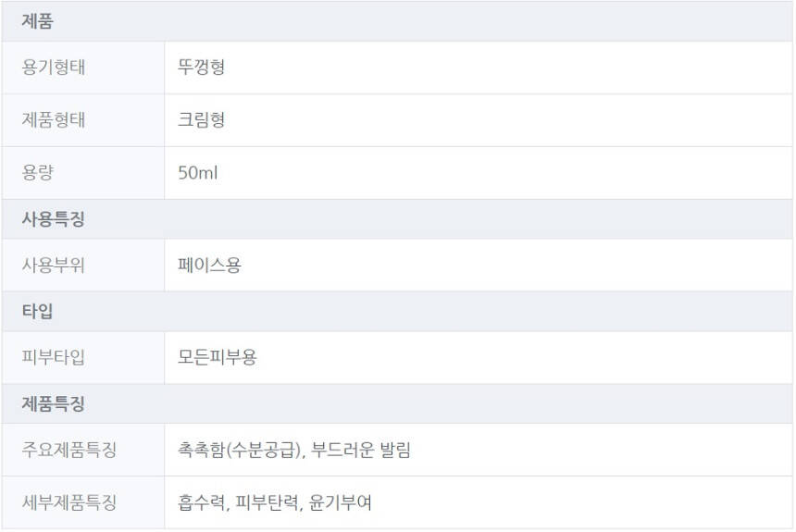Click the 흡수력 feature text

click(201, 503)
